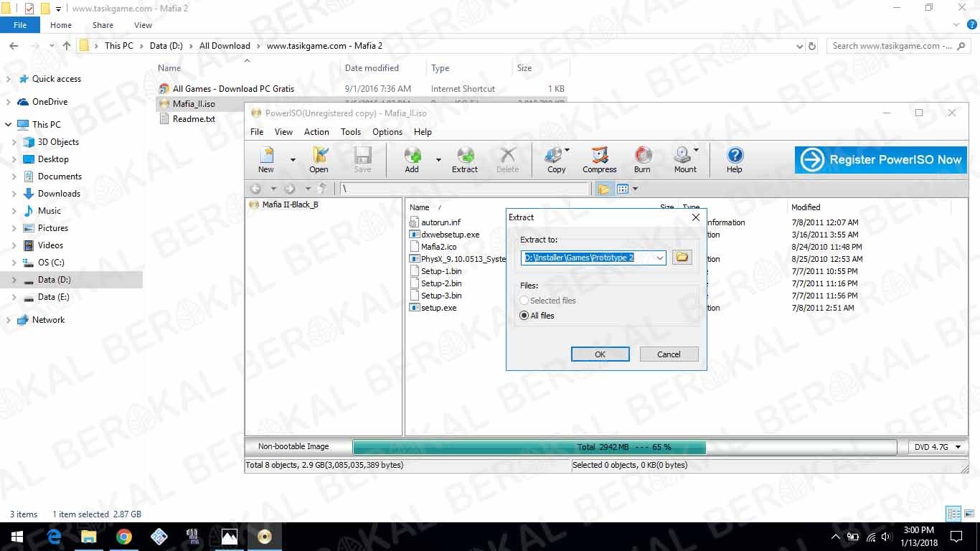Screen dimensions: 980x551
Task: Click the blue File tab in Explorer
Action: coord(20,25)
